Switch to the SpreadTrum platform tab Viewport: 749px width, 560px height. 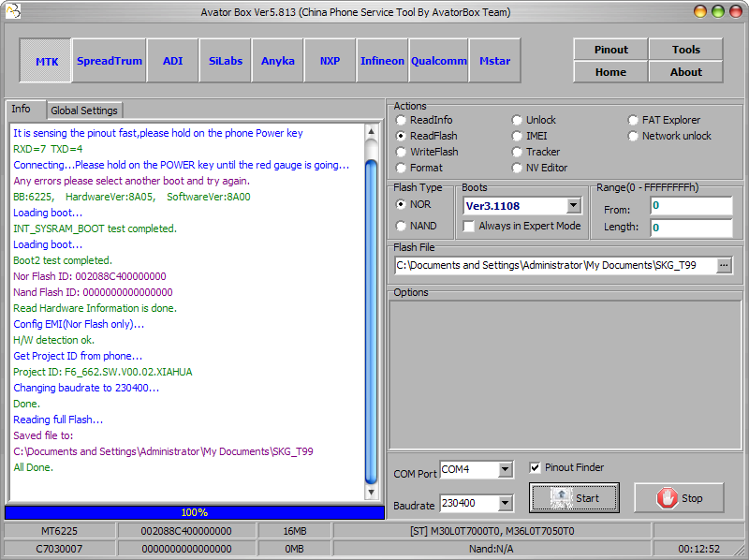coord(110,61)
